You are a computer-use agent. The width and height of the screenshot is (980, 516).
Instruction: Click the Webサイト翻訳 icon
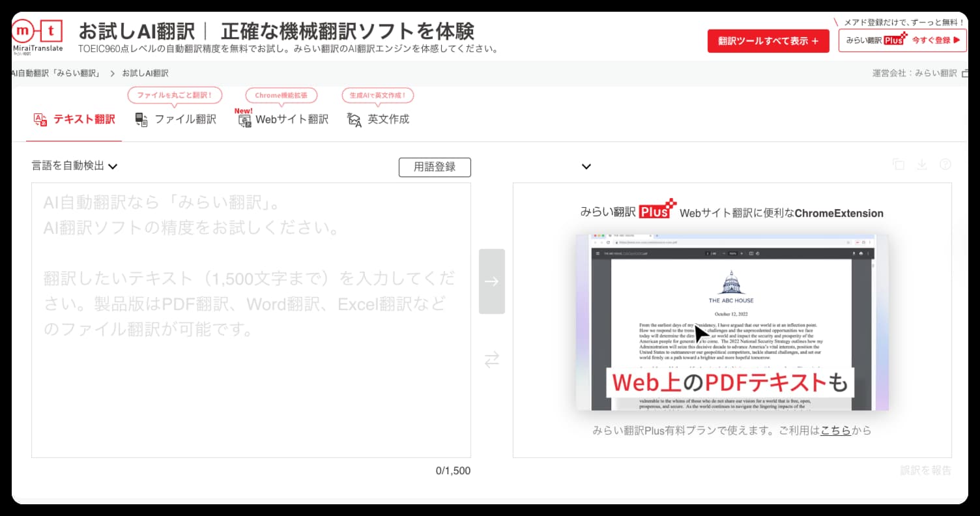[245, 121]
